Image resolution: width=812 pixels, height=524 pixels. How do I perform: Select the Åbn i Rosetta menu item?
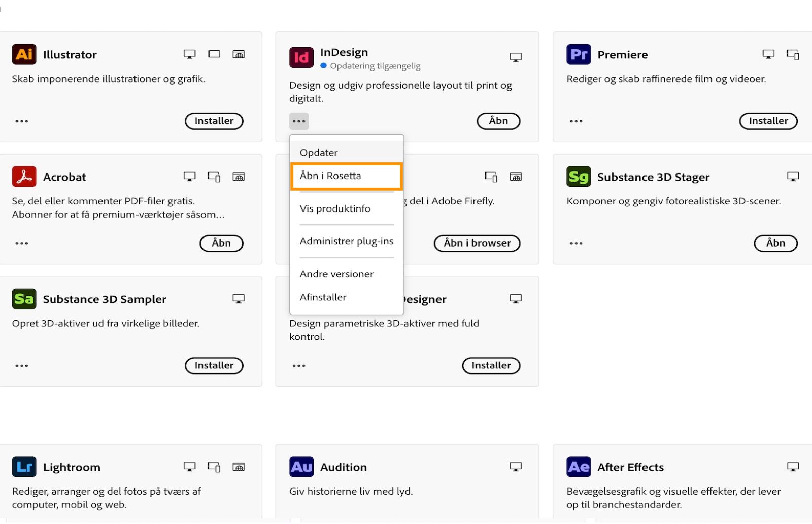coord(347,176)
